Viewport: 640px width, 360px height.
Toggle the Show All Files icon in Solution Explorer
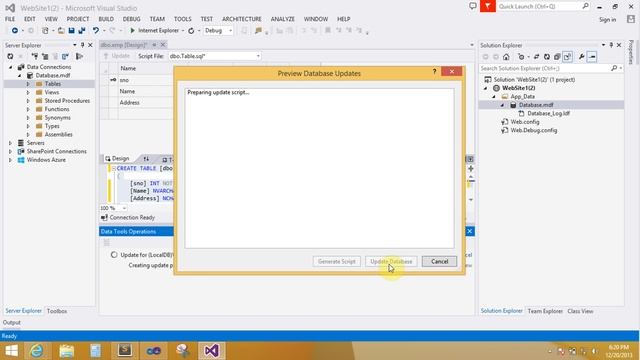pyautogui.click(x=567, y=57)
